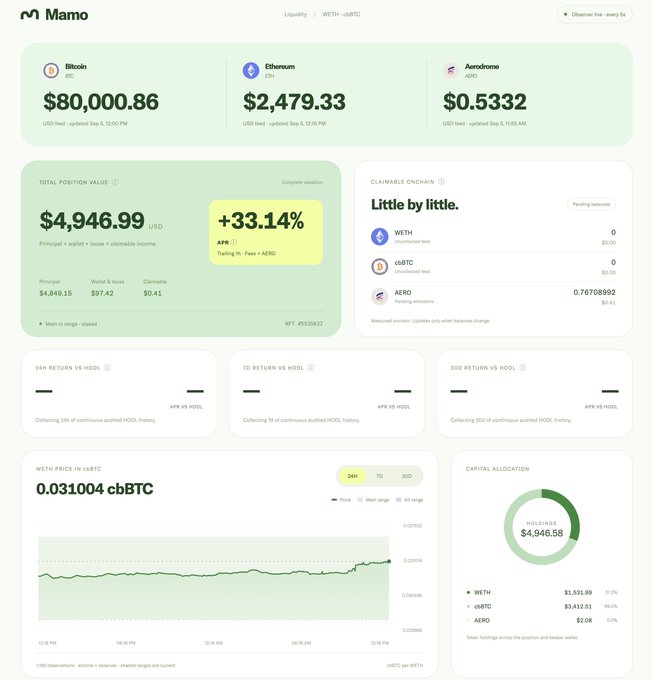
Task: Click the AERO allocation value $2.08
Action: [584, 620]
